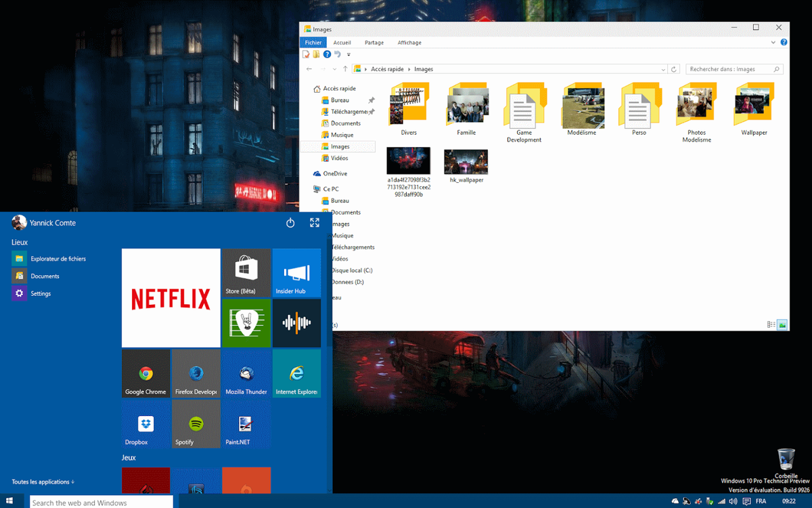The height and width of the screenshot is (508, 812).
Task: Launch Google Chrome from Start tiles
Action: [x=145, y=373]
